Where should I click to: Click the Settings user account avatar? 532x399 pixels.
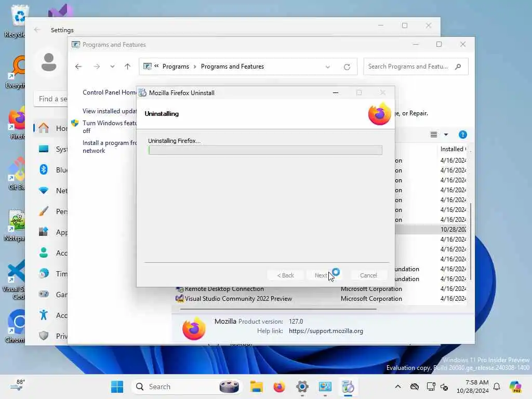(x=49, y=62)
